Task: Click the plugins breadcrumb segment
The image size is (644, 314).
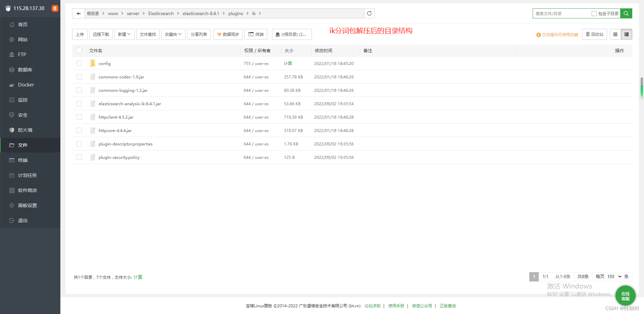Action: click(x=236, y=13)
